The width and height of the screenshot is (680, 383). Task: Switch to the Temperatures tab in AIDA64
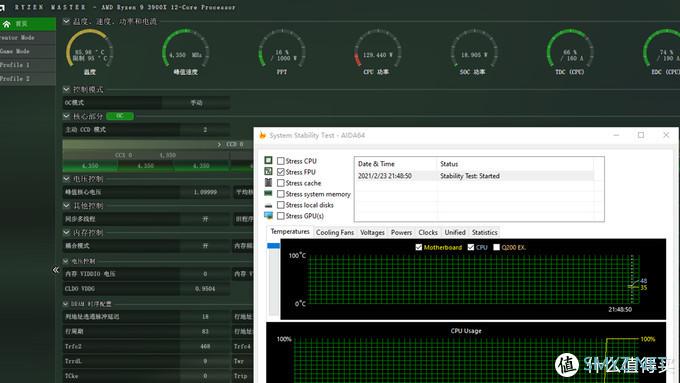point(290,232)
